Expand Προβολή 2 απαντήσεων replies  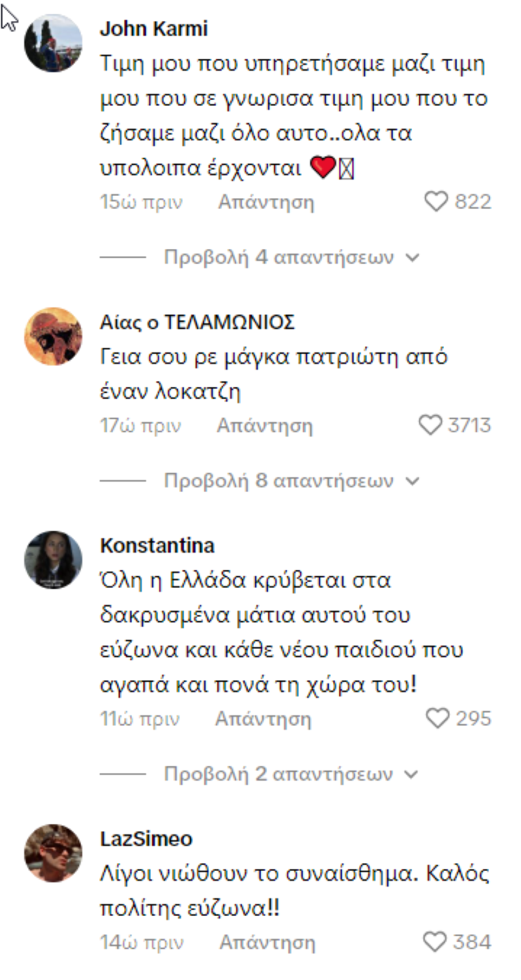coord(291,775)
